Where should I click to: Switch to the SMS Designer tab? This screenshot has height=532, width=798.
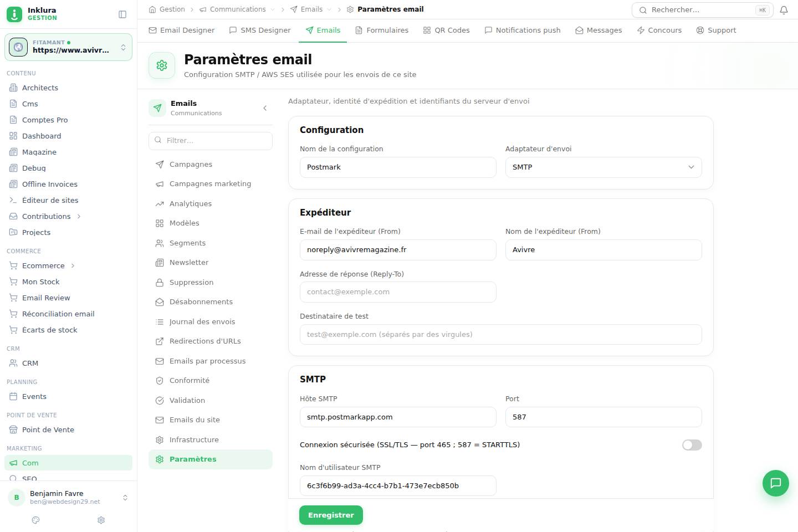(260, 30)
